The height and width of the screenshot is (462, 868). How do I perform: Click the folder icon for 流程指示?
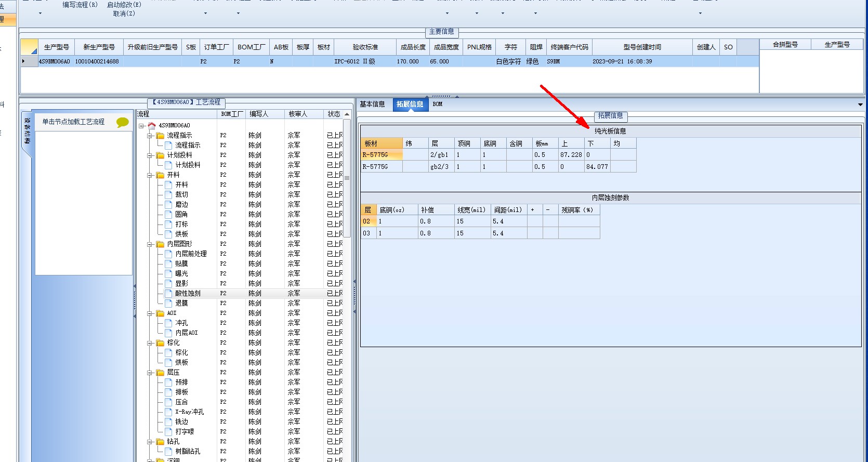[x=161, y=135]
